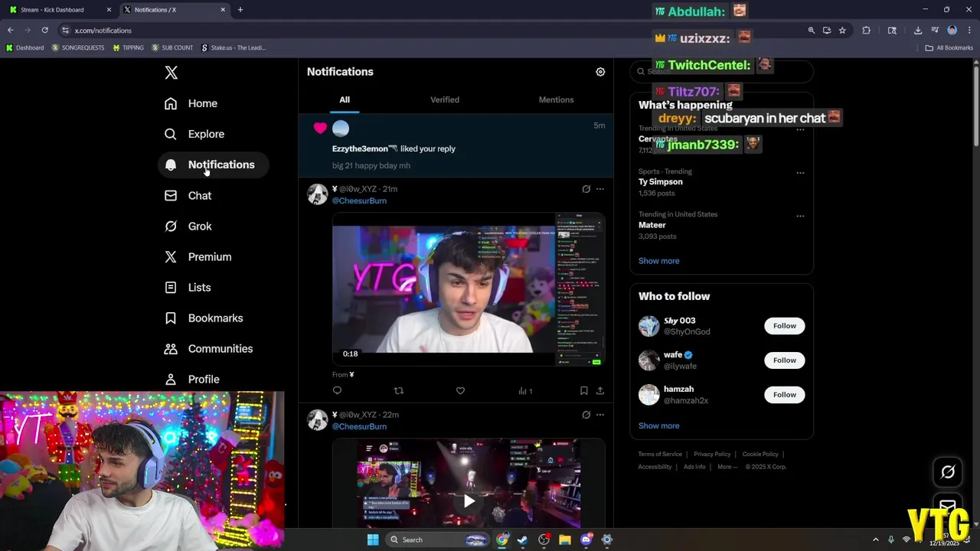The width and height of the screenshot is (980, 551).
Task: Play the 0:18 video thumbnail
Action: [469, 289]
